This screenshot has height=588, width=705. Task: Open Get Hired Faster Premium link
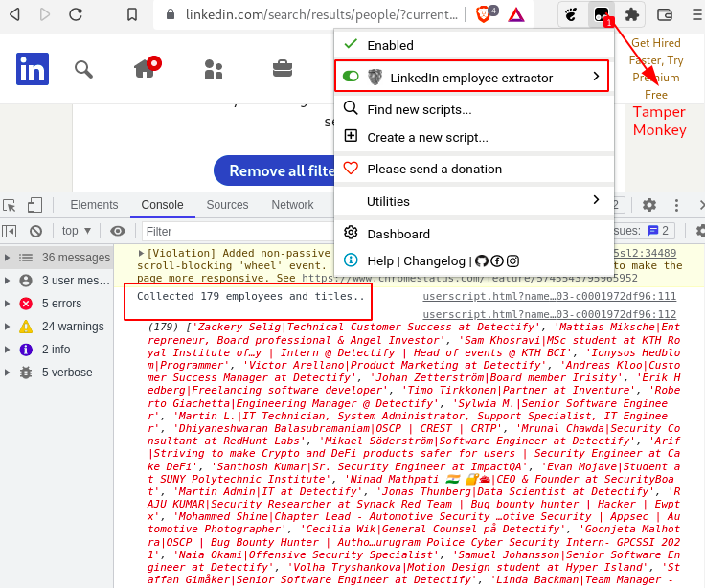[656, 69]
